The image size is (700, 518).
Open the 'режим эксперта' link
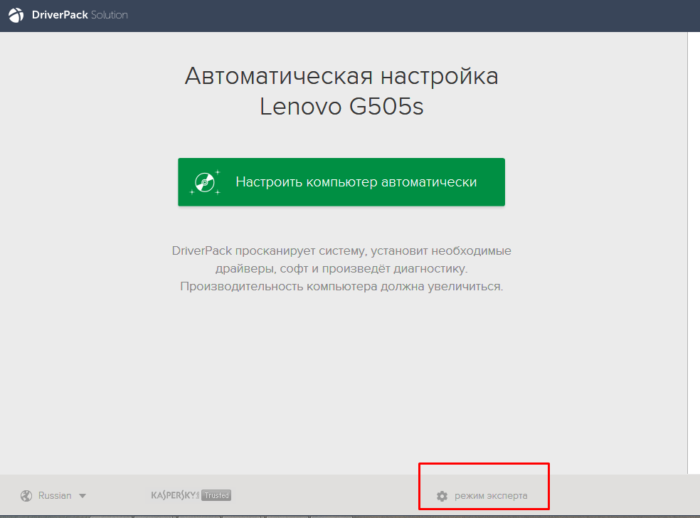491,496
